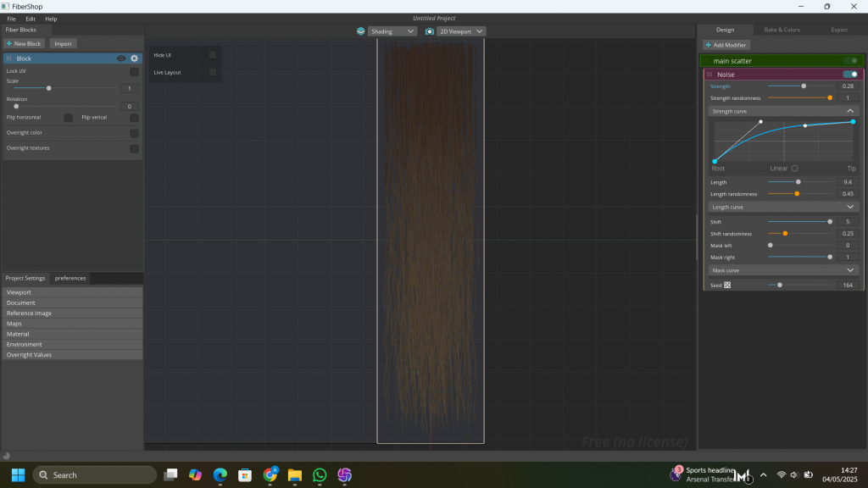Disable the Noise modifier toggle
The image size is (868, 488).
tap(850, 75)
